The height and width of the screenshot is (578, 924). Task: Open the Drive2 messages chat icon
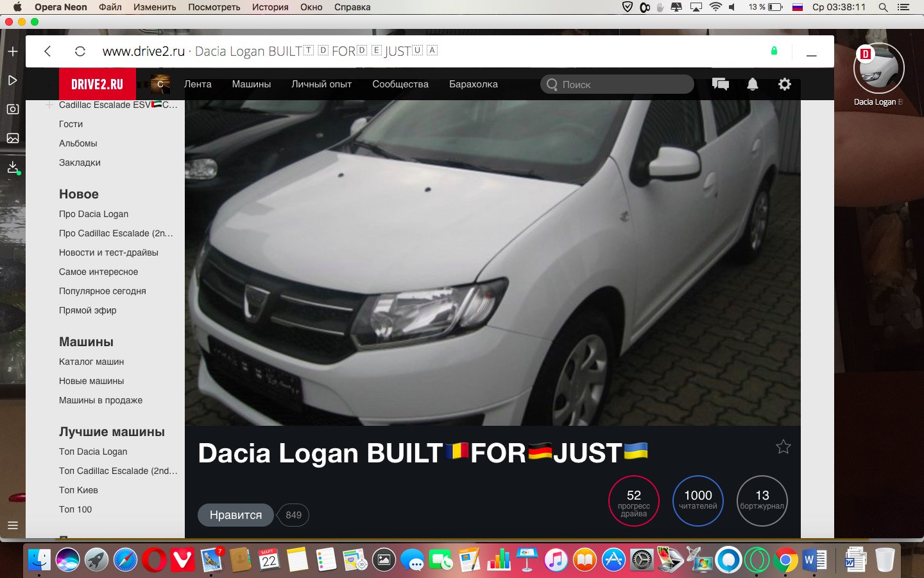(x=721, y=84)
